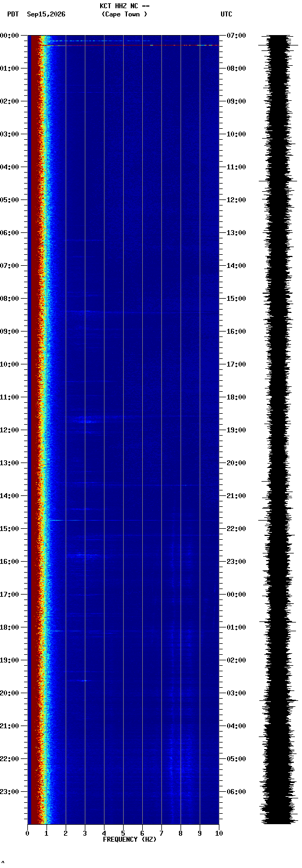Image resolution: width=302 pixels, height=868 pixels.
Task: Click the PDT time label '07:00'
Action: (9, 266)
